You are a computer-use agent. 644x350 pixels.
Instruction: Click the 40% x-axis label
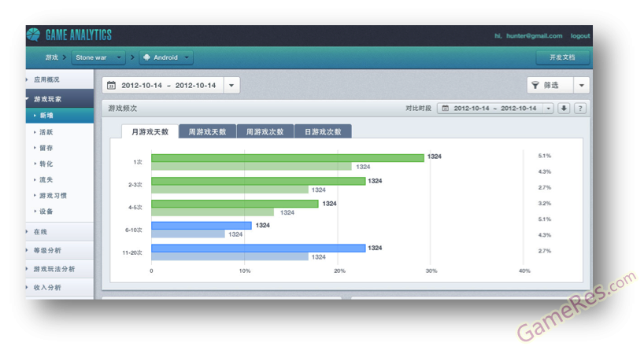coord(524,271)
